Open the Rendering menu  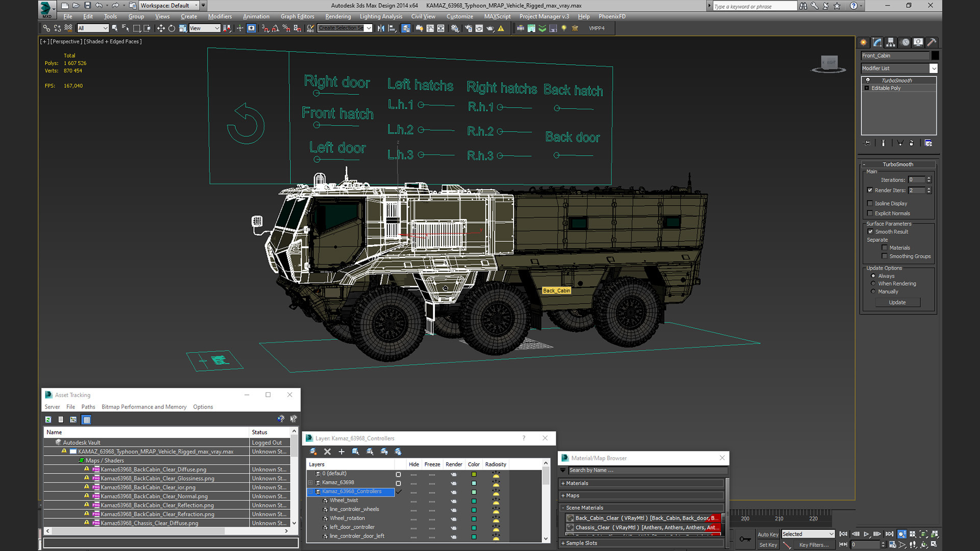click(338, 16)
